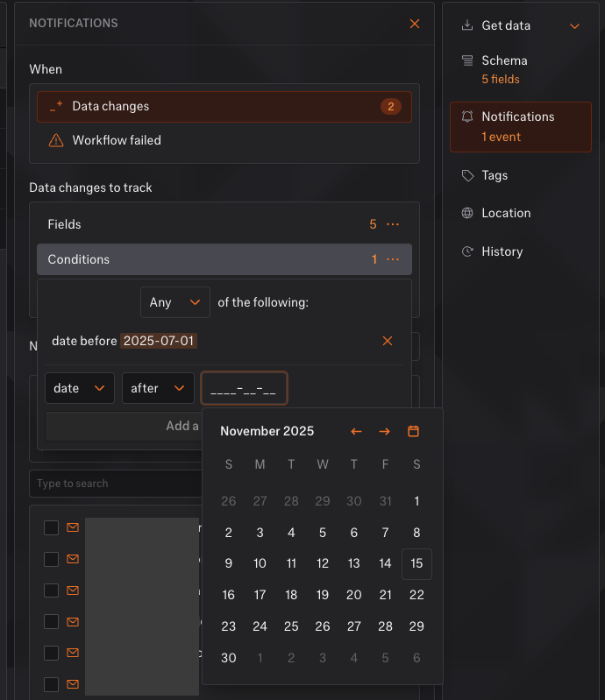Close the Notifications panel with X icon
605x700 pixels.
tap(415, 24)
